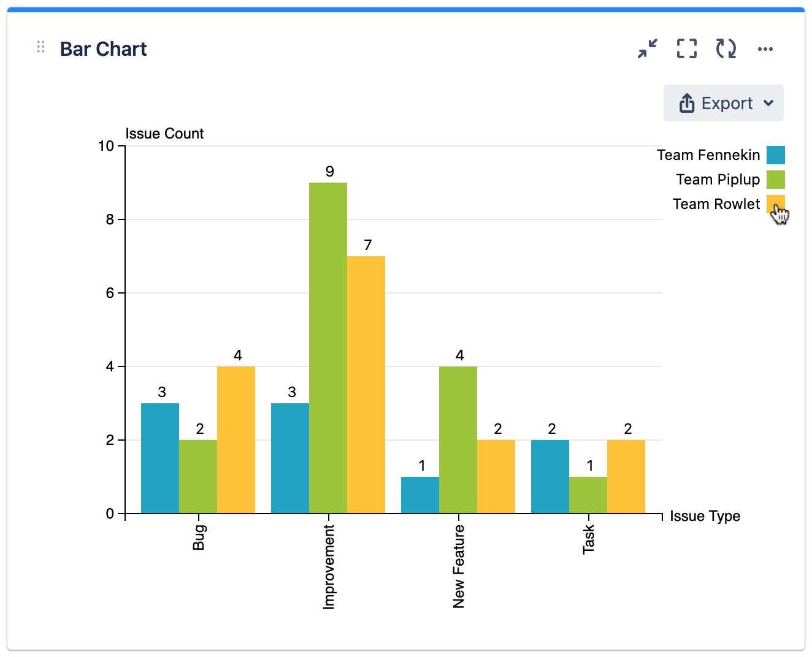Click Team Rowlet's orange swatch

click(x=775, y=204)
